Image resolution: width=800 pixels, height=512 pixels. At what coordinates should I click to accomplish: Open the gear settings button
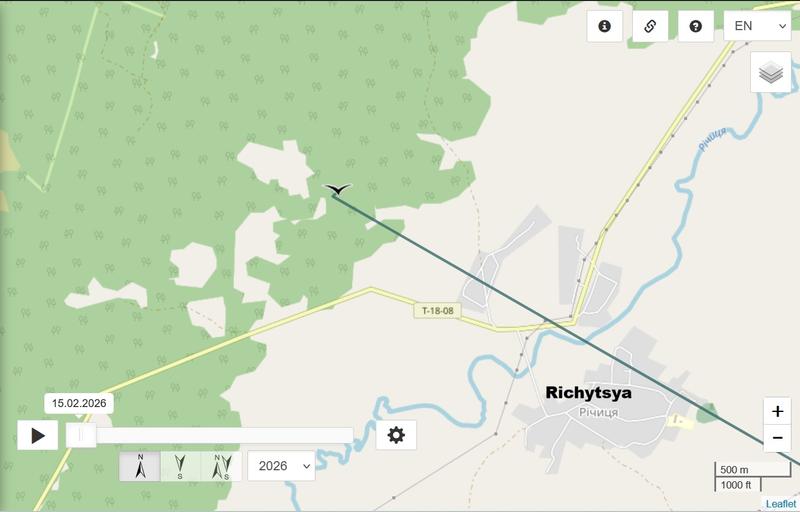point(396,435)
